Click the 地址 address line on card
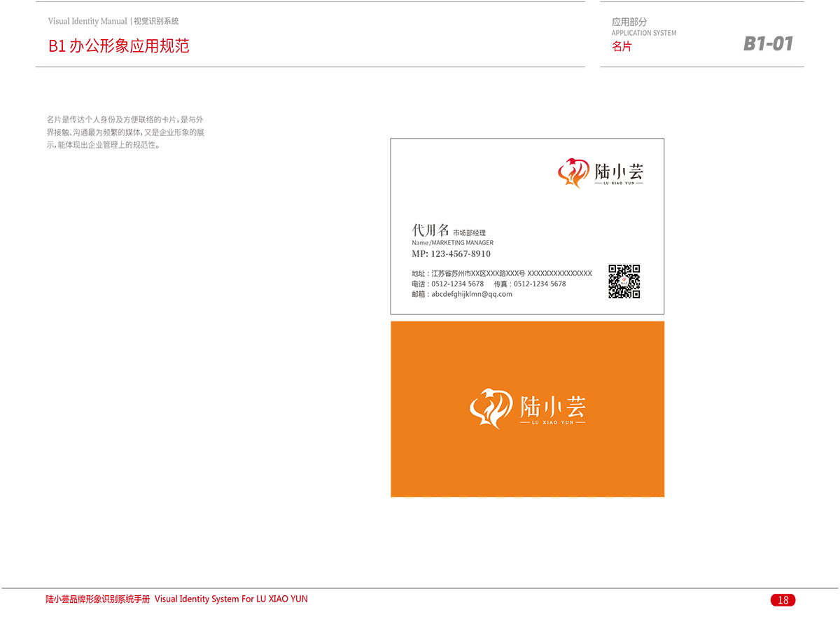The height and width of the screenshot is (619, 840). pyautogui.click(x=501, y=274)
